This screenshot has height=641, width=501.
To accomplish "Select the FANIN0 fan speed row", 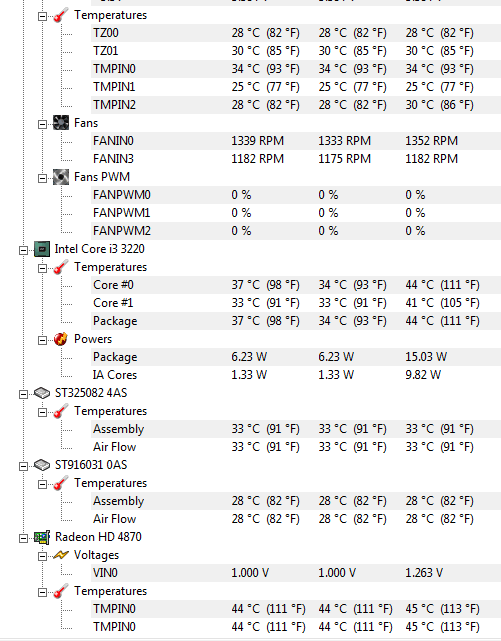I will point(296,141).
